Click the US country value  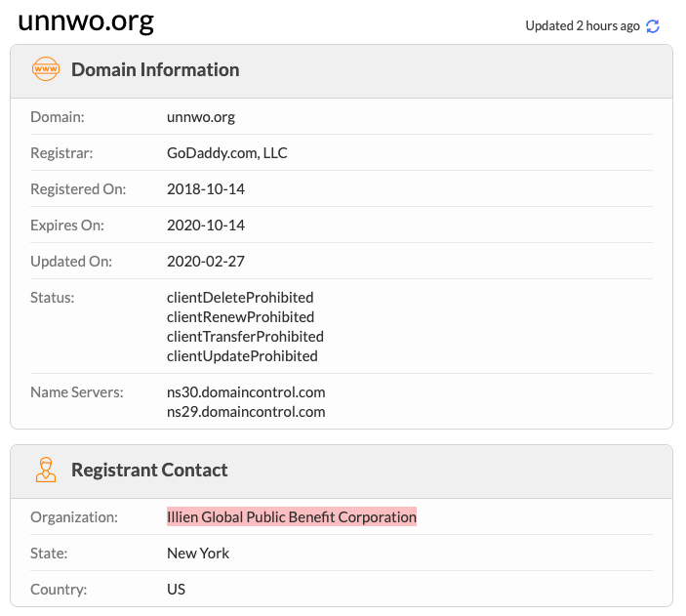point(176,589)
